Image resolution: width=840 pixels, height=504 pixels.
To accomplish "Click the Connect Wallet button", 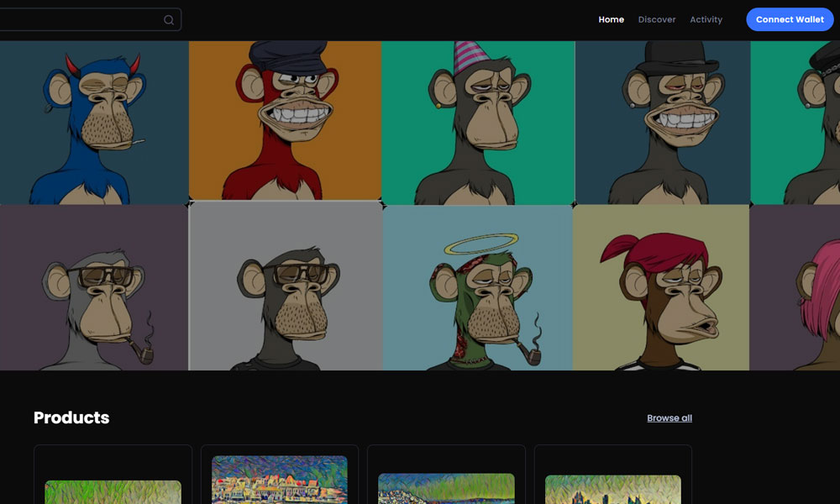I will (x=790, y=19).
